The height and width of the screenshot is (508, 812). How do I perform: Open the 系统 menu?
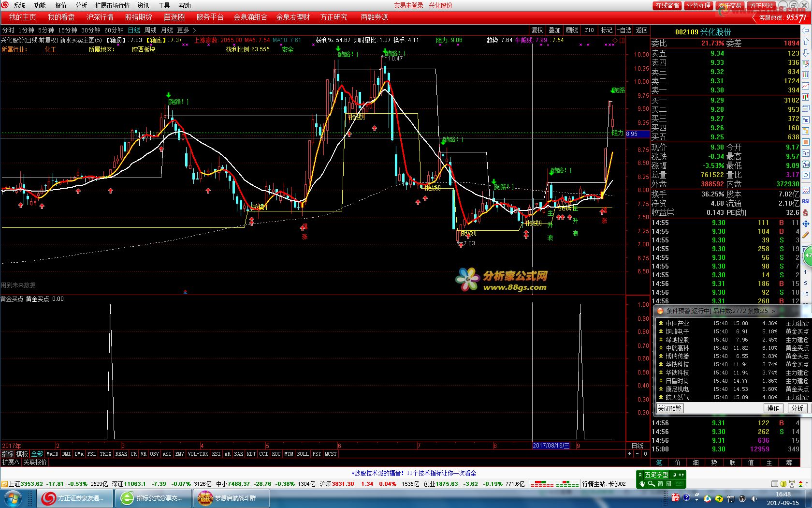(19, 5)
